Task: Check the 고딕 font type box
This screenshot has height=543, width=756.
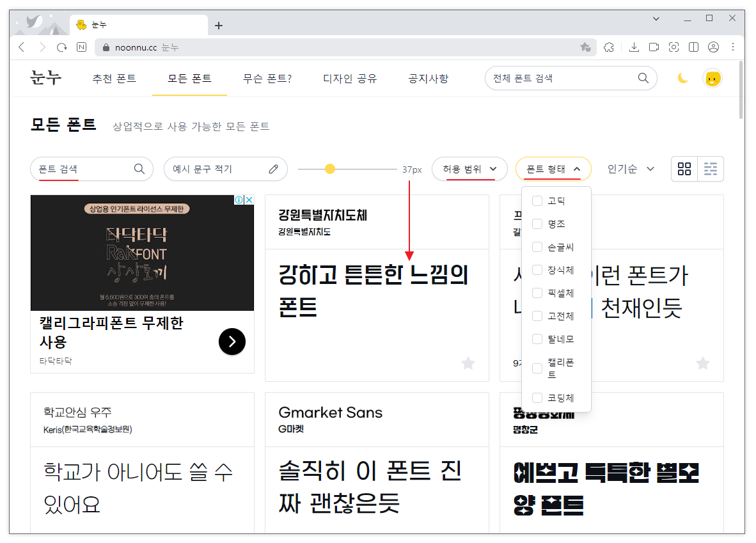Action: click(537, 201)
